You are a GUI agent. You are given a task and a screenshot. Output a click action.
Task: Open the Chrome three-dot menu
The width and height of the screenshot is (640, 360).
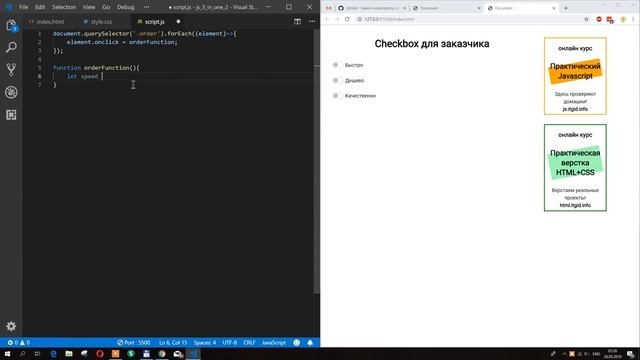click(x=633, y=19)
